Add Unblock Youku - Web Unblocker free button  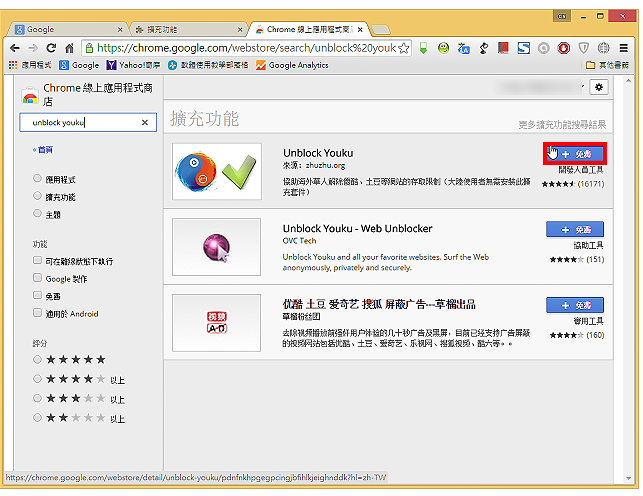tap(575, 230)
